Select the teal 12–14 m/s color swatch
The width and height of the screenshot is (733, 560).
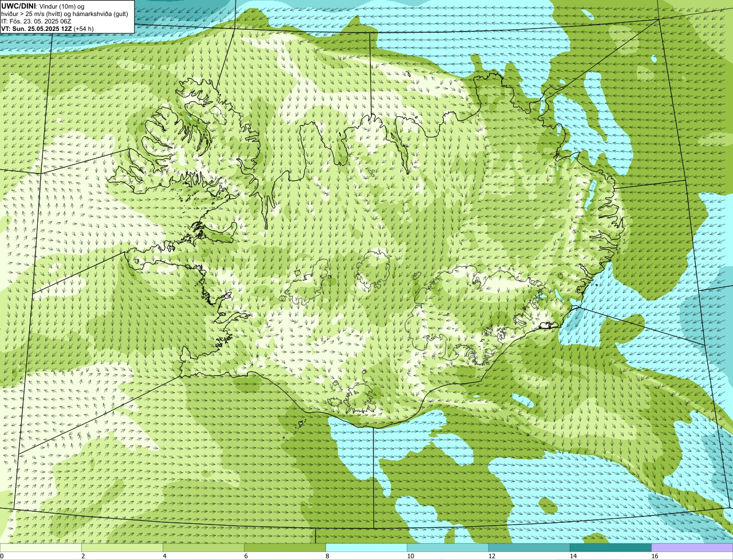click(529, 547)
